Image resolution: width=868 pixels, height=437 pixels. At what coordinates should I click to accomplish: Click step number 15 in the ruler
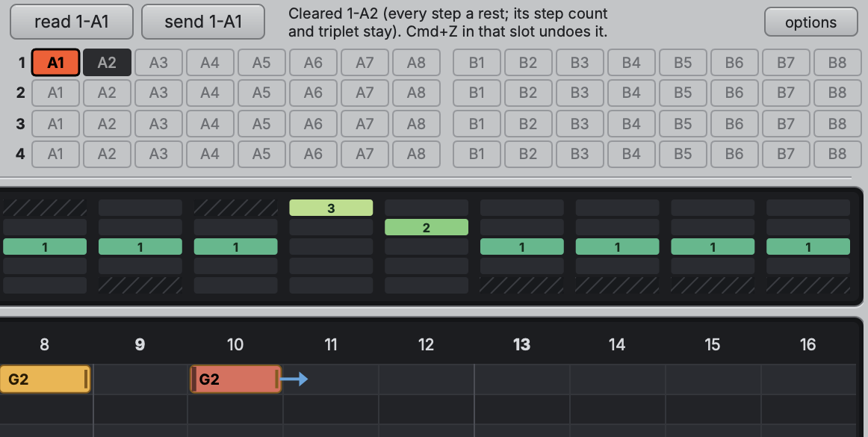pyautogui.click(x=713, y=344)
